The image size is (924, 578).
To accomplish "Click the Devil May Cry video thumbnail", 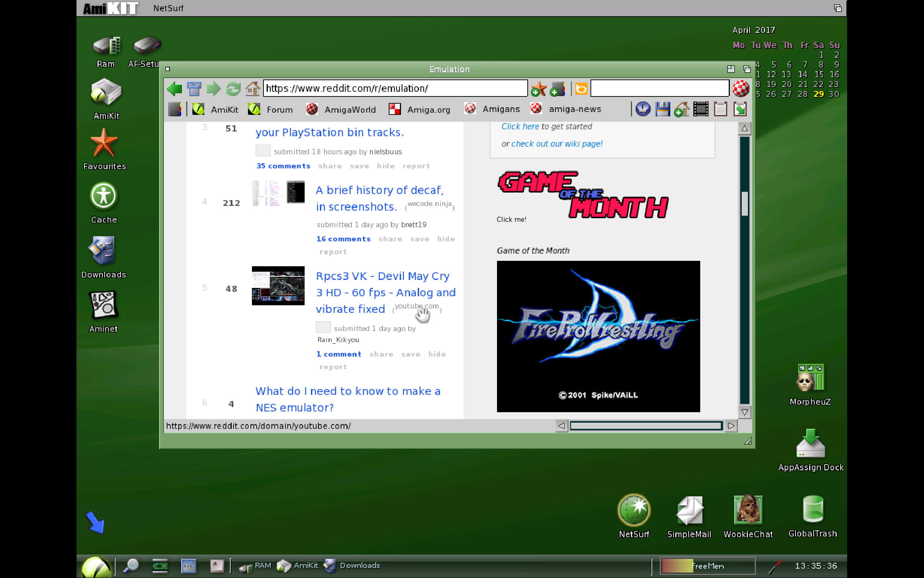I will [x=278, y=285].
